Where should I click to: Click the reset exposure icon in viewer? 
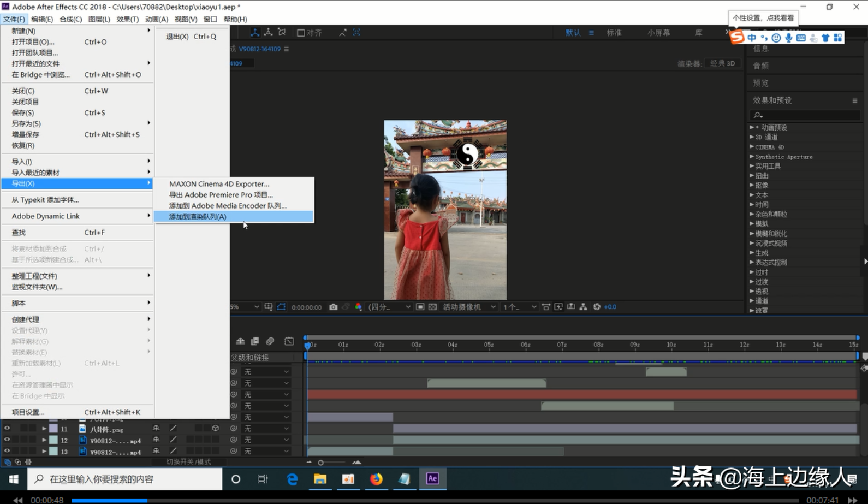pyautogui.click(x=597, y=307)
